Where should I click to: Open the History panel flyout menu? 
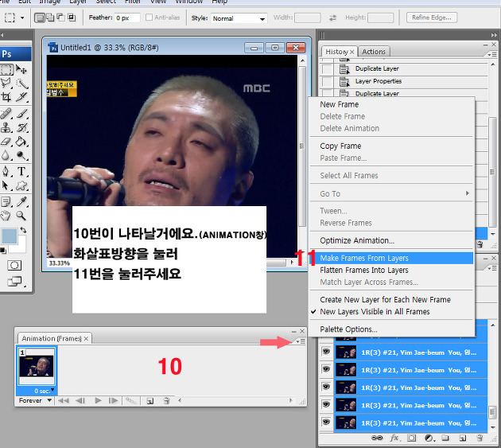pos(491,55)
